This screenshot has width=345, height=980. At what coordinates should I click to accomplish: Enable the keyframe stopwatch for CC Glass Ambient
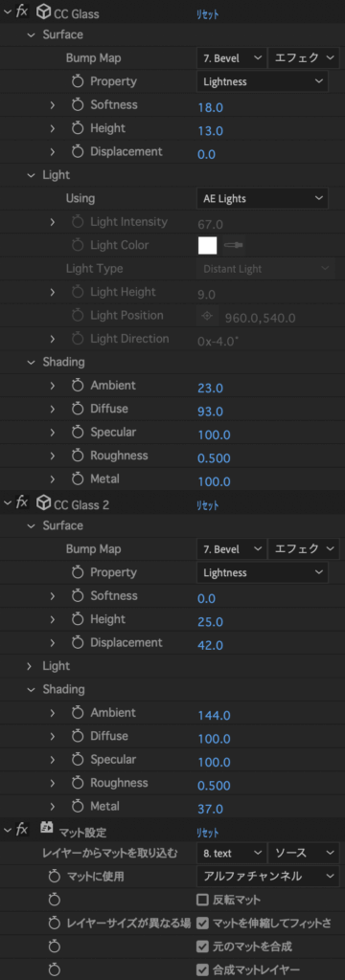[x=78, y=386]
